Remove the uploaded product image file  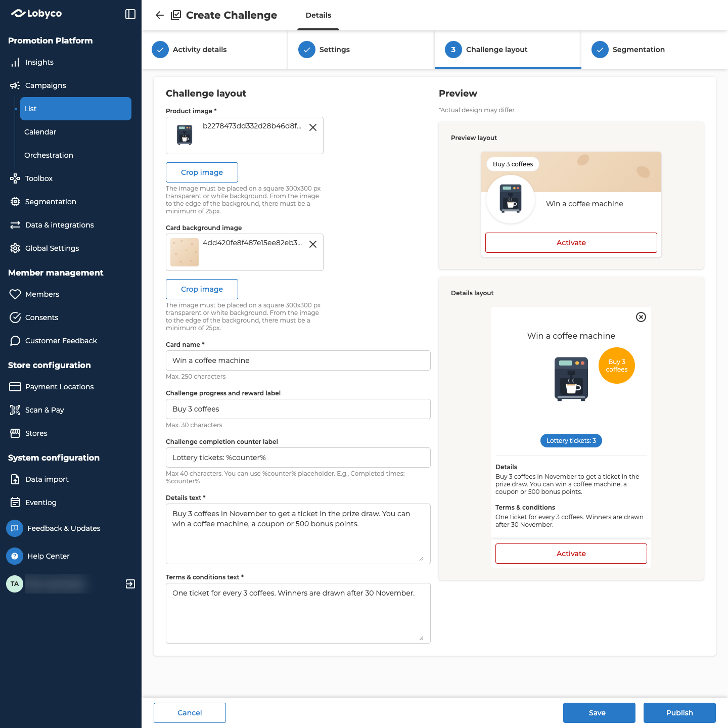(313, 127)
